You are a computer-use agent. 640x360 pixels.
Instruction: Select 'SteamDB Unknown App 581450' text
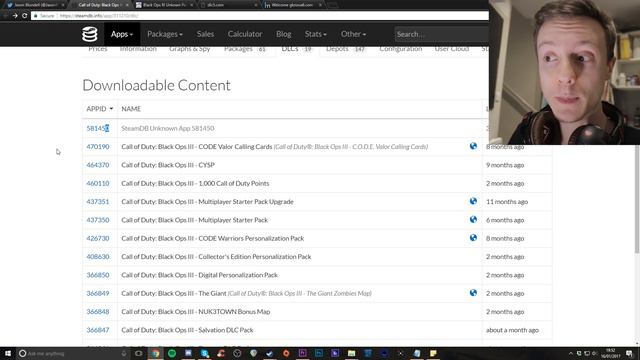[x=168, y=128]
